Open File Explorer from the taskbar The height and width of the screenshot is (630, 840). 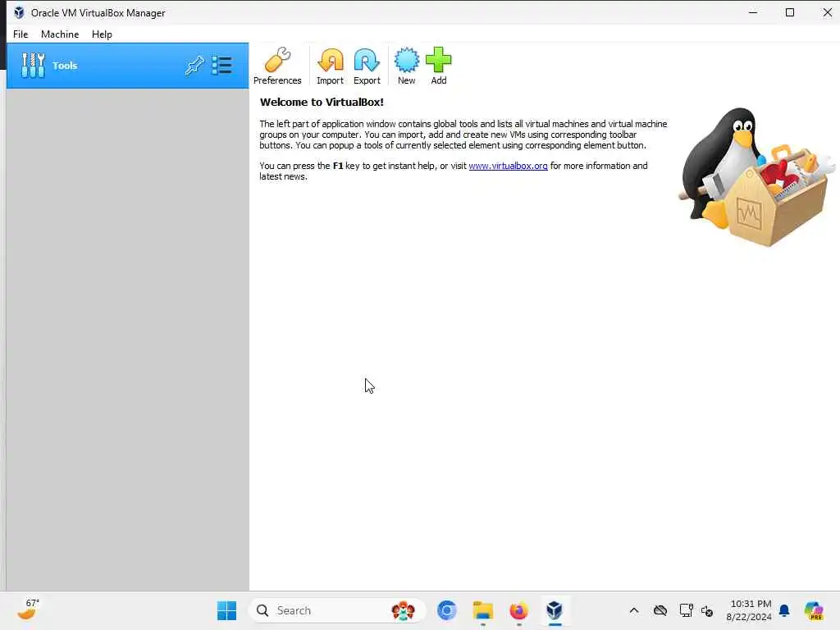(482, 610)
